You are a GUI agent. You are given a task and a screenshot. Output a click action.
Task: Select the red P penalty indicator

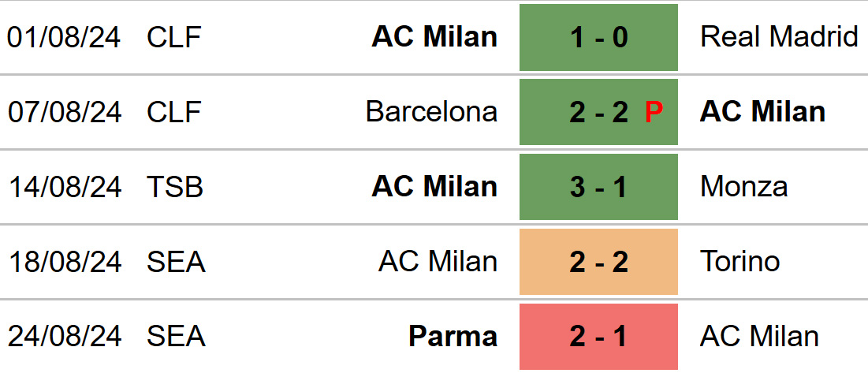(654, 113)
